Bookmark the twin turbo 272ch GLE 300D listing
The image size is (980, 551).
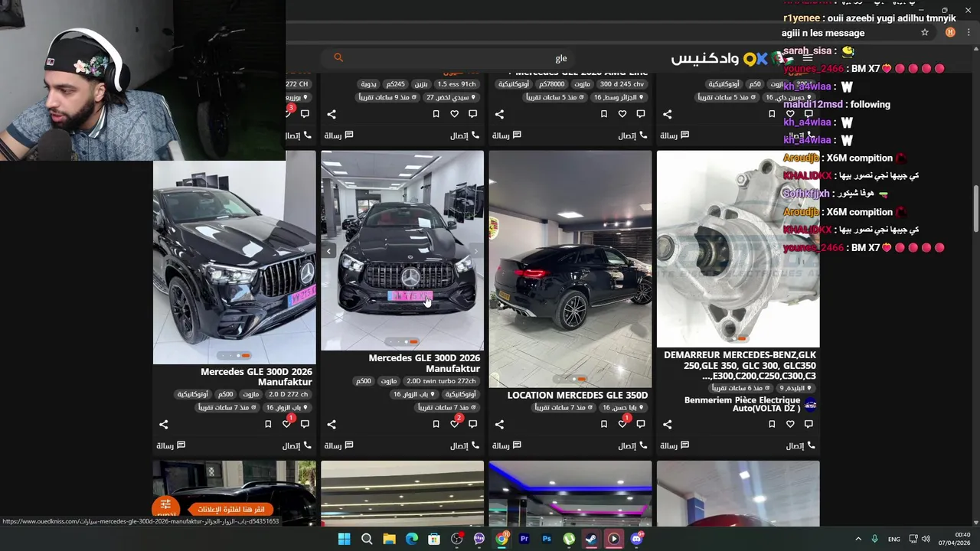click(x=436, y=424)
